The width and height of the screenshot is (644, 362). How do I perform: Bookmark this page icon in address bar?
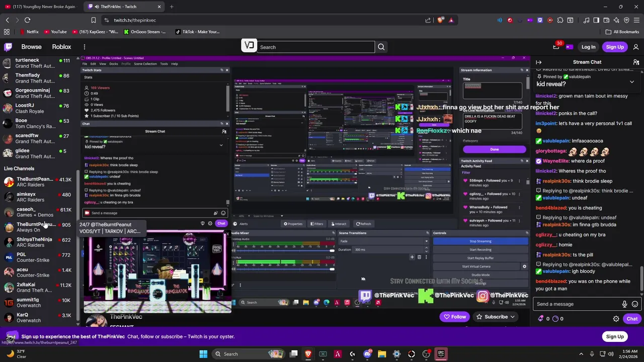[93, 20]
